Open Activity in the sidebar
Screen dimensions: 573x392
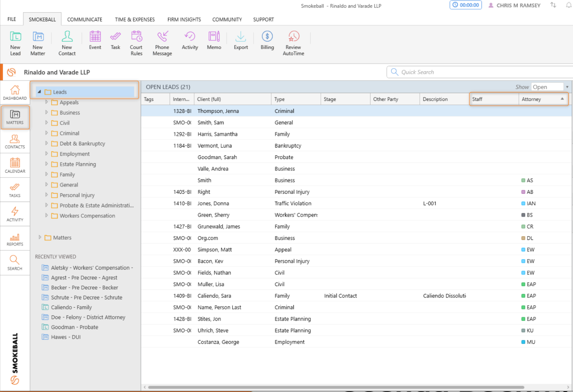(15, 214)
